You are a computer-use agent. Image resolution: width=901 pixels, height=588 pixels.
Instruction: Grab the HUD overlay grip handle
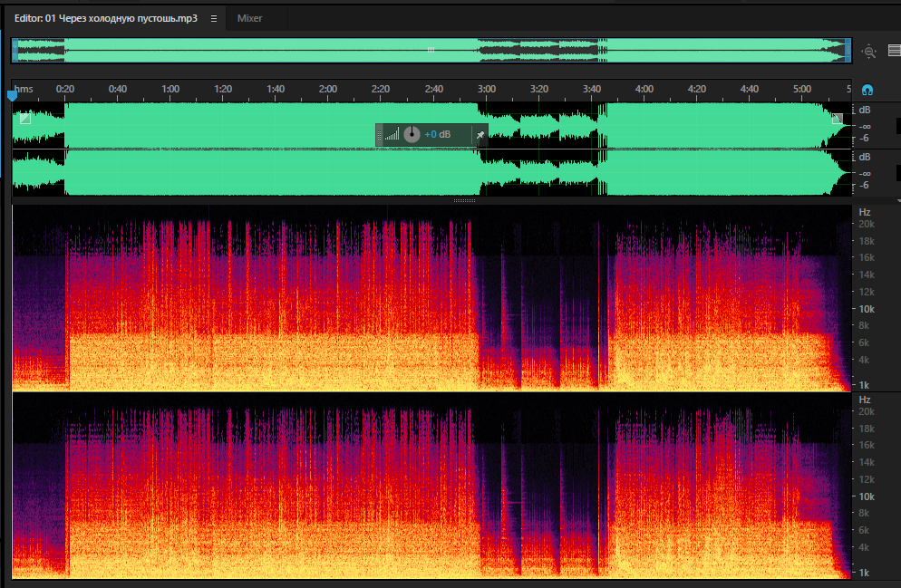(379, 135)
